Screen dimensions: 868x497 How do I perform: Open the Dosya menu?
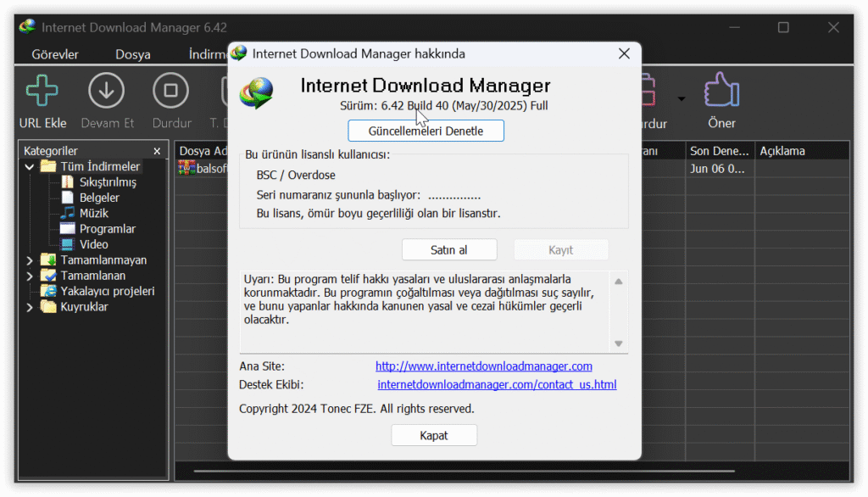point(133,54)
